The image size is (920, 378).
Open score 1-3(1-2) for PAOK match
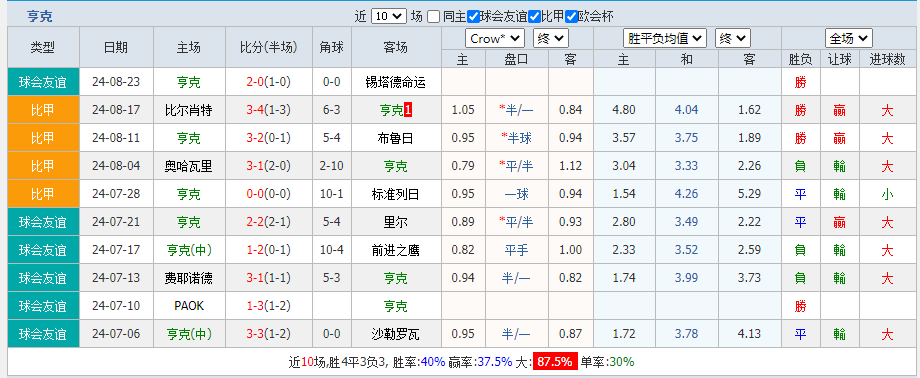tap(269, 306)
